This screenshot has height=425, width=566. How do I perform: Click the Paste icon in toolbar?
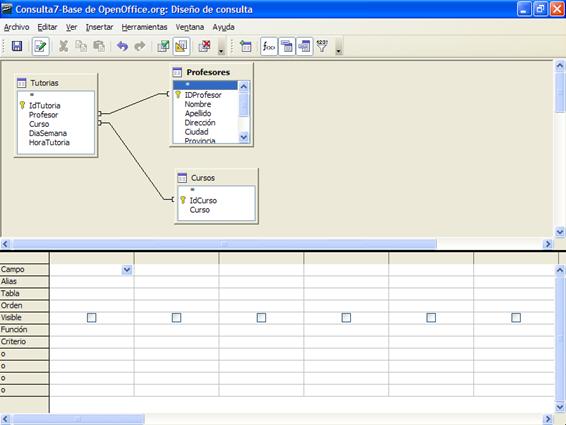pyautogui.click(x=99, y=46)
